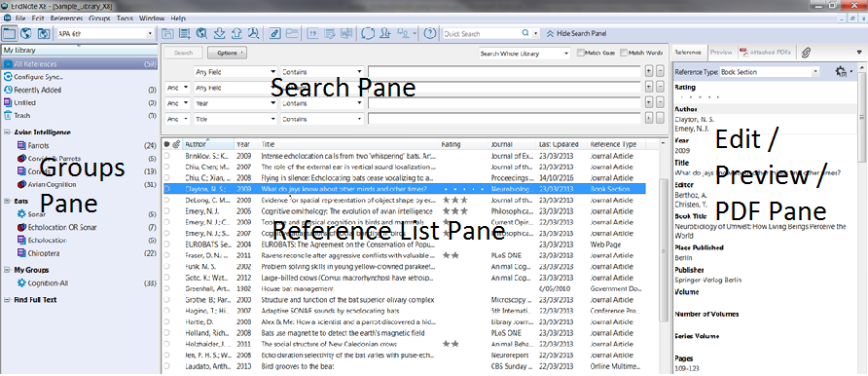Viewport: 868px width, 376px height.
Task: Click Hide Search Panel
Action: click(576, 34)
